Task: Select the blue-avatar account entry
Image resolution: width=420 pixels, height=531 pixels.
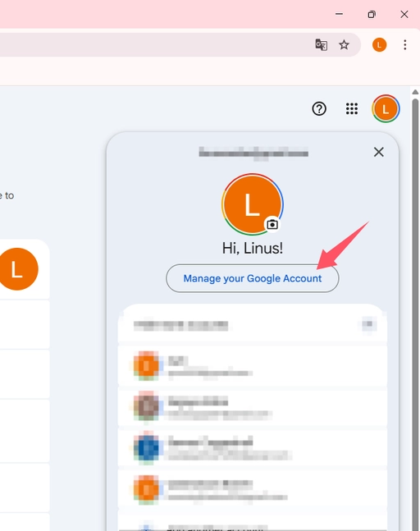Action: (253, 447)
